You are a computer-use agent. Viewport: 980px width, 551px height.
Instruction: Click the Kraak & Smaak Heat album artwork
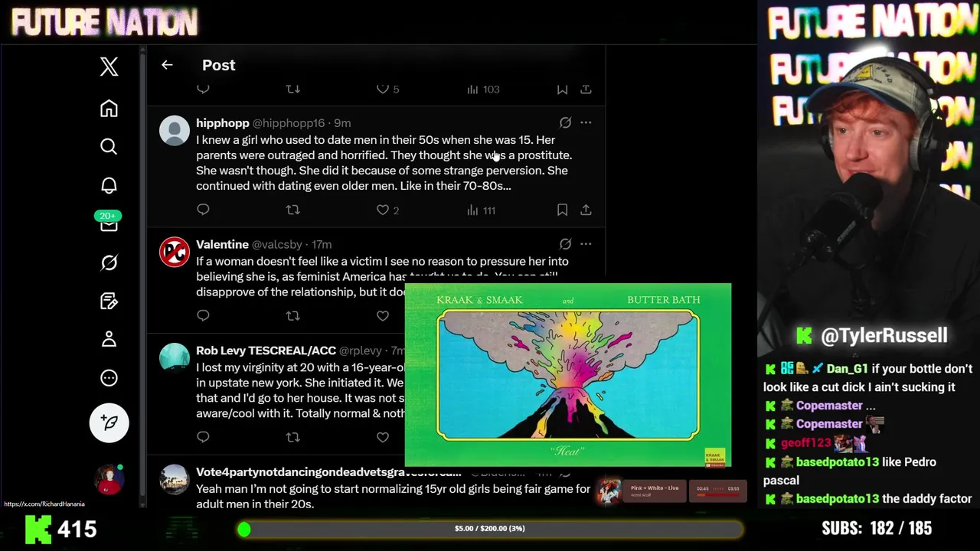click(x=568, y=375)
